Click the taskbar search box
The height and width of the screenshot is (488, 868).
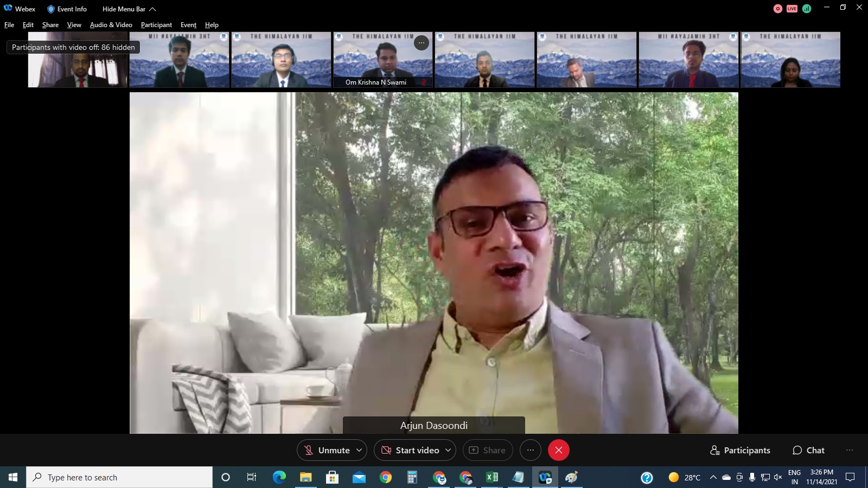tap(119, 477)
